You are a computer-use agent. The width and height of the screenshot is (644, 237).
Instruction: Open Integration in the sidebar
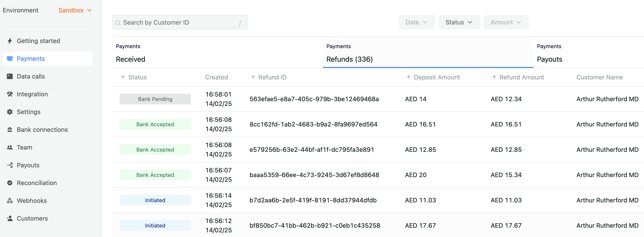(48, 94)
